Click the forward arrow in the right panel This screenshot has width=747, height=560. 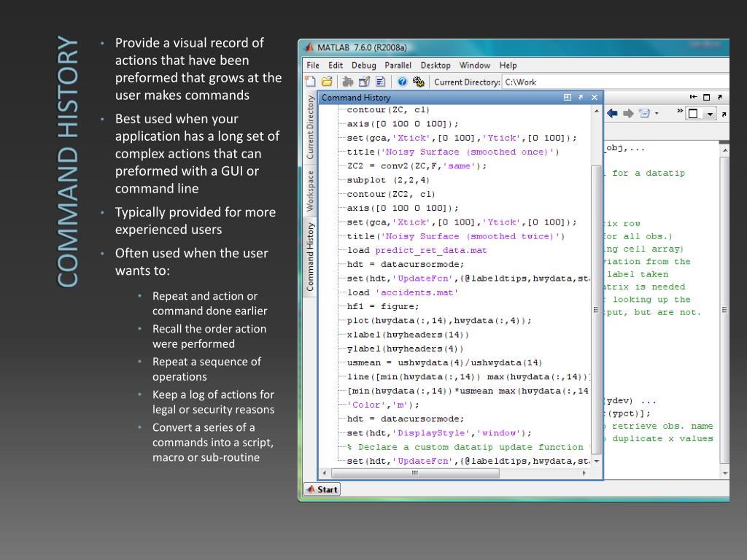628,114
